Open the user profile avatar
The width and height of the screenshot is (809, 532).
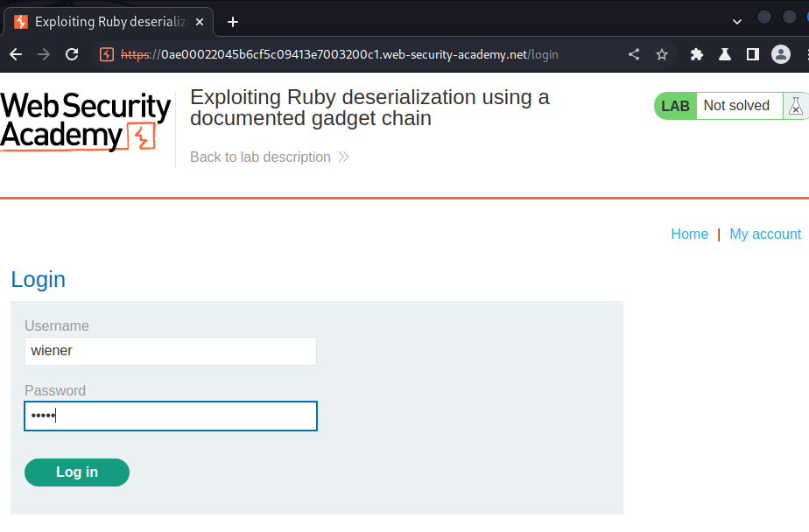[781, 54]
